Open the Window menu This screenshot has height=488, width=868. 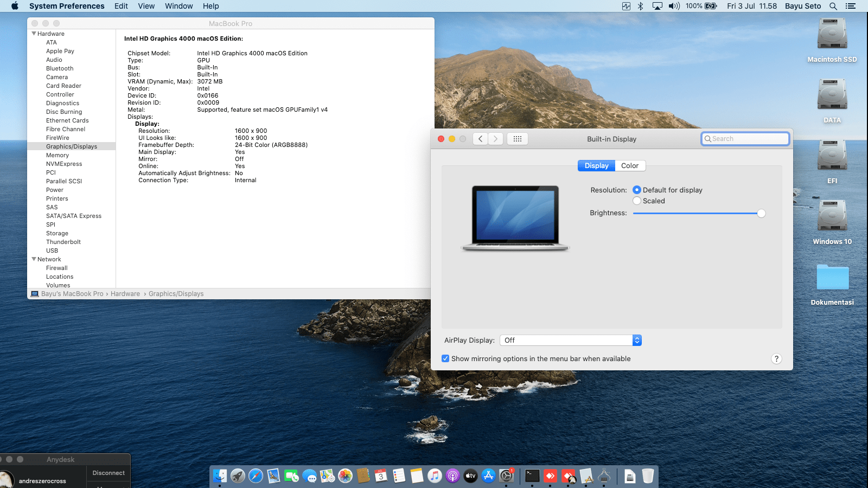tap(179, 6)
